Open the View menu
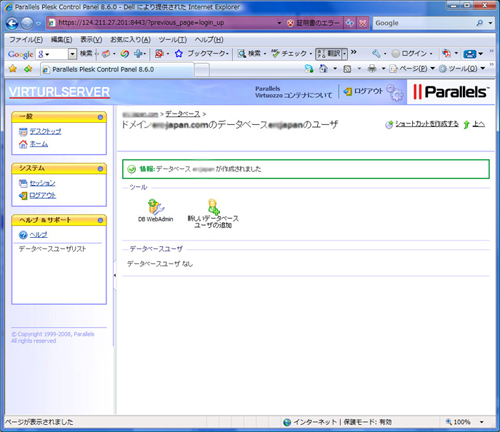Screen dimensions: 500x432 click(91, 40)
